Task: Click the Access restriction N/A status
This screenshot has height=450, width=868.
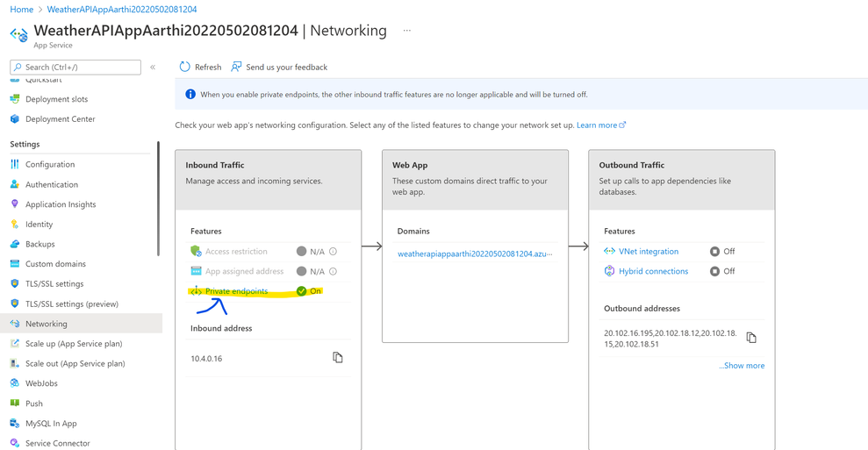Action: 311,251
